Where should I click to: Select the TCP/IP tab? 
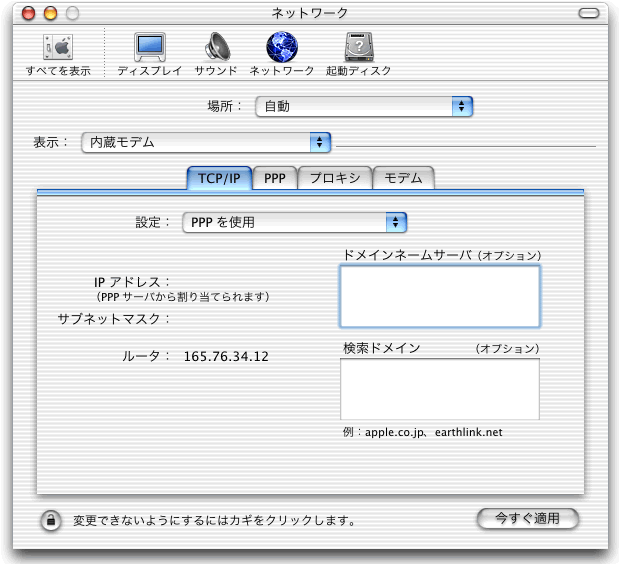tap(219, 178)
